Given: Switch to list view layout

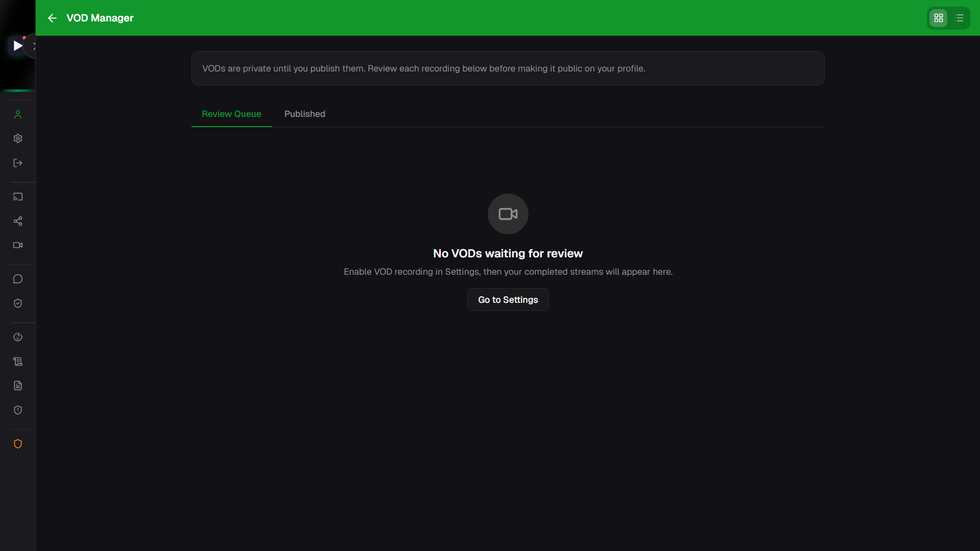Looking at the screenshot, I should pyautogui.click(x=959, y=18).
